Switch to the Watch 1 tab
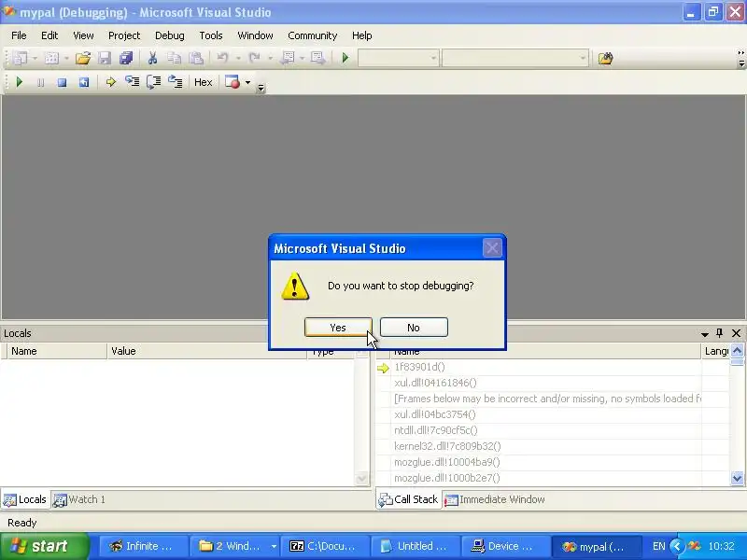Screen dimensions: 747x560 [x=79, y=499]
